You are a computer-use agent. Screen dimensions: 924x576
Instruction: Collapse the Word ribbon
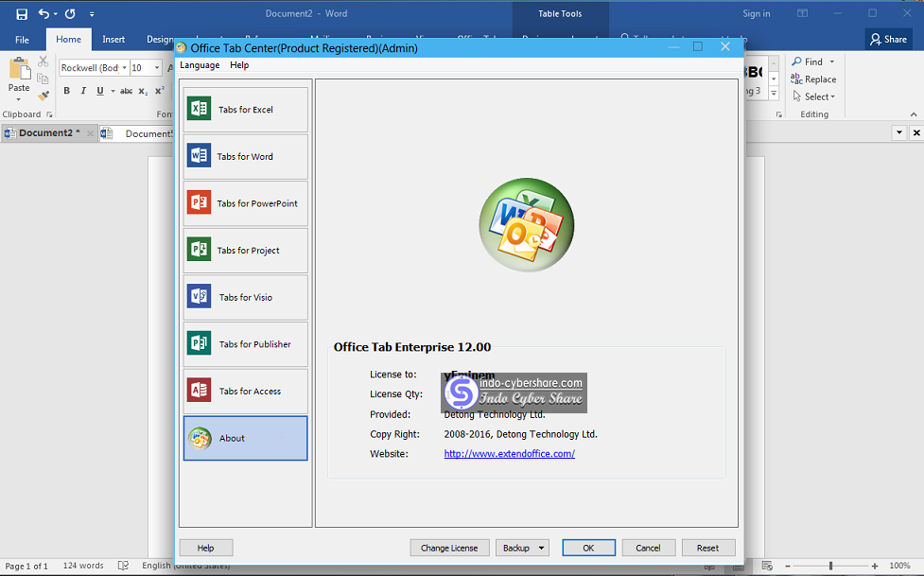click(914, 114)
